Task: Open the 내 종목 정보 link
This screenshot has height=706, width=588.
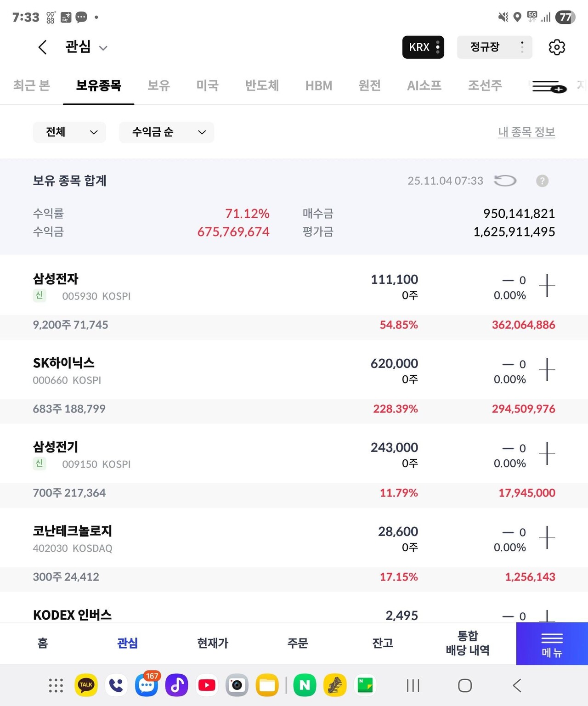Action: click(526, 132)
